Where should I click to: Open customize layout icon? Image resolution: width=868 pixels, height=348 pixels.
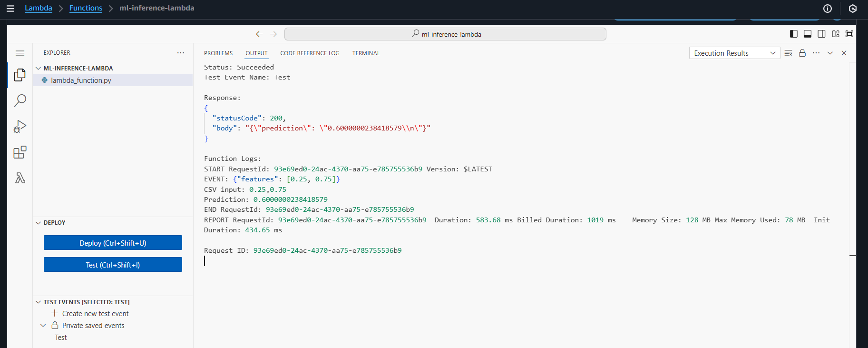pyautogui.click(x=836, y=34)
